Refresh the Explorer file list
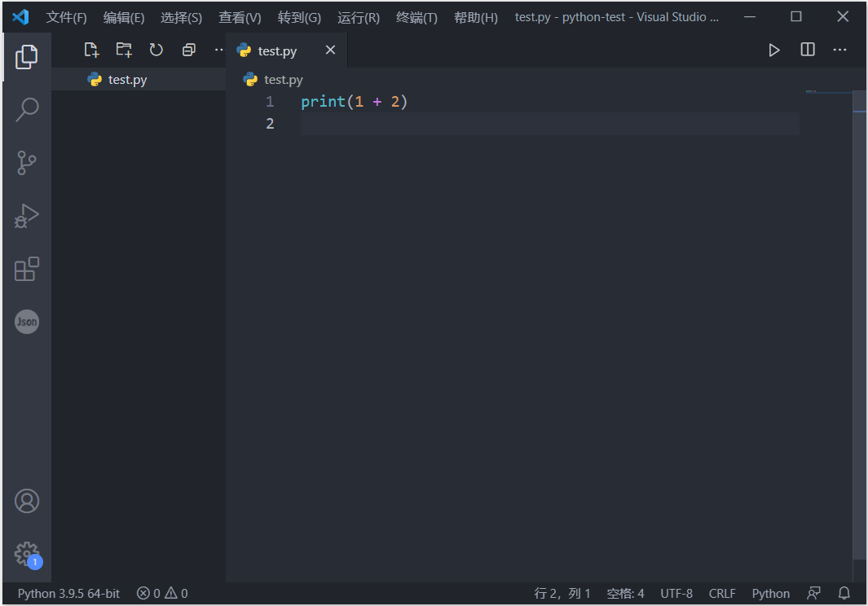This screenshot has width=868, height=606. point(156,50)
